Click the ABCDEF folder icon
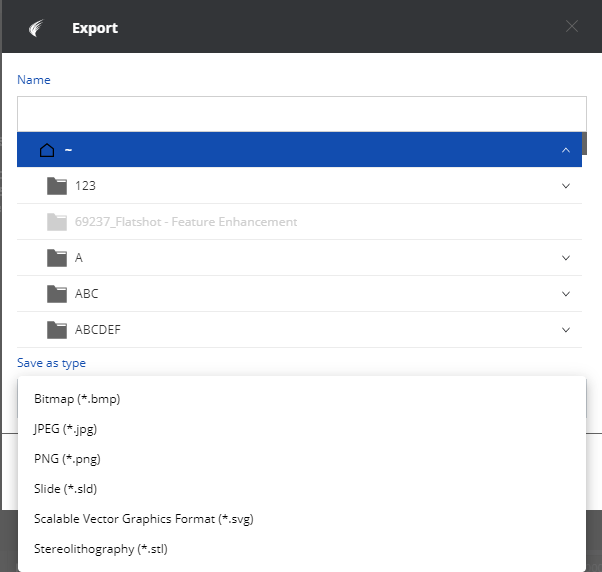602x572 pixels. coord(57,330)
